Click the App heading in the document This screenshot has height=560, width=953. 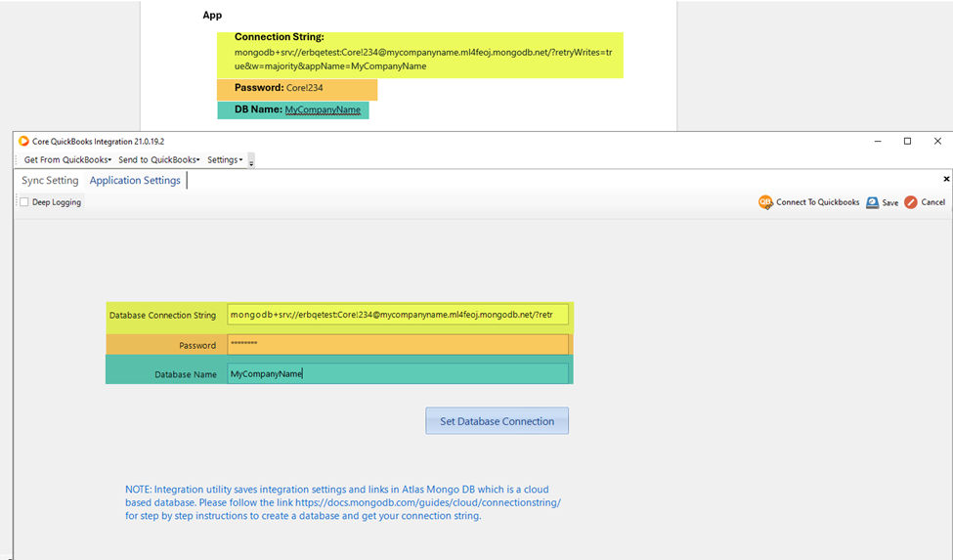212,16
